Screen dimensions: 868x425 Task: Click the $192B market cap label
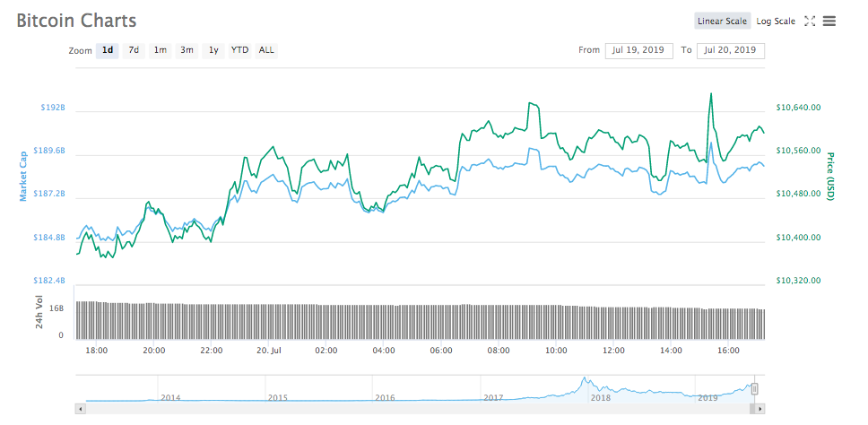click(53, 108)
